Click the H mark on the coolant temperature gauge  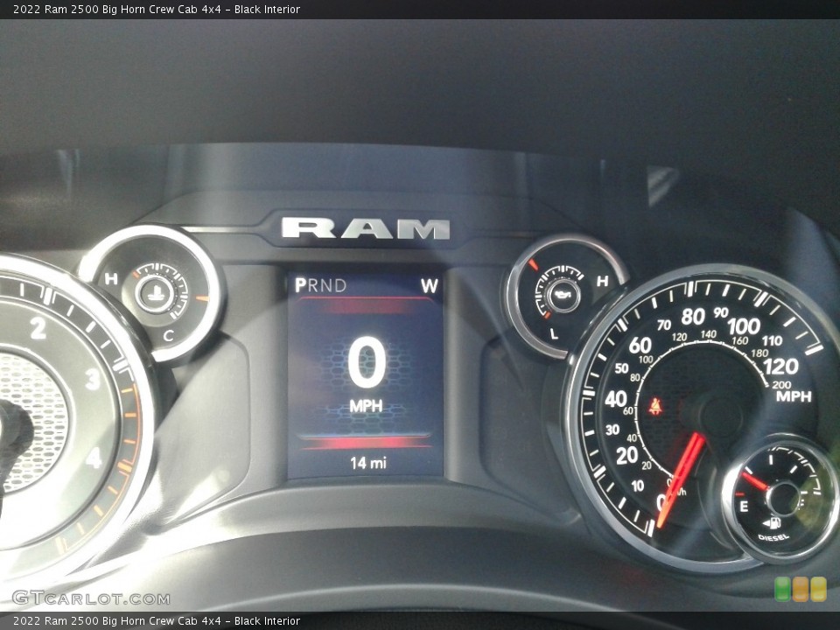(111, 278)
